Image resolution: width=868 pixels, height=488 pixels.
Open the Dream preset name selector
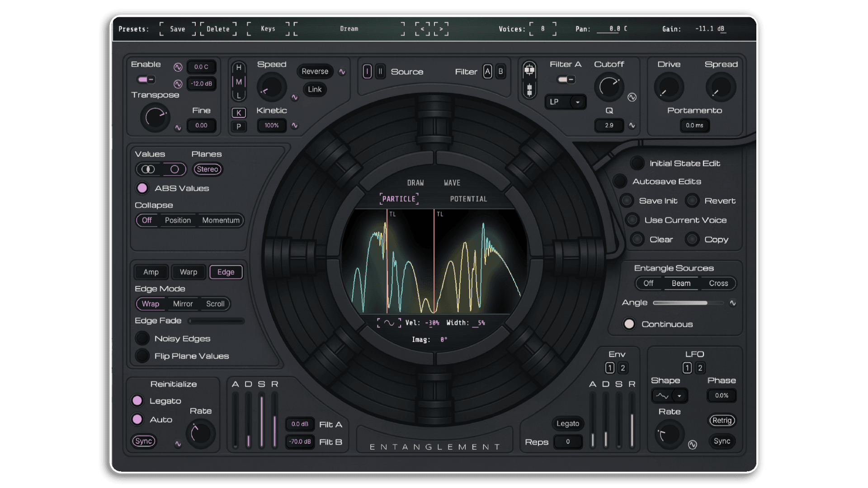click(x=349, y=29)
